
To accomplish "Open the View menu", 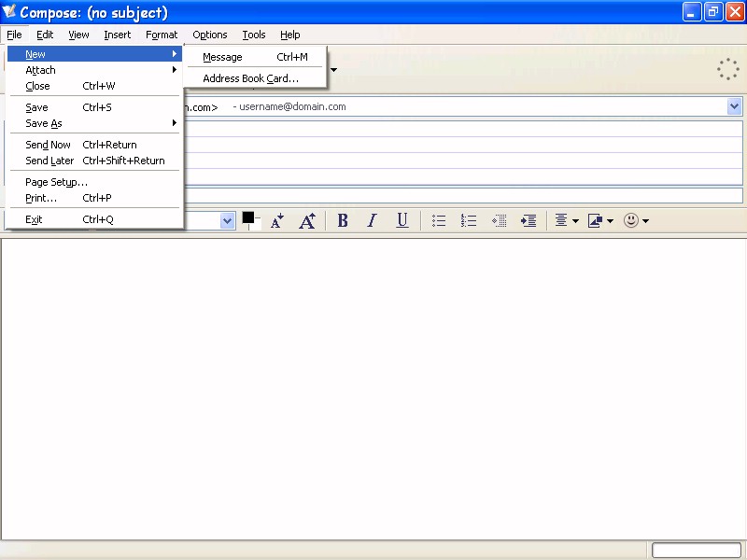I will [x=78, y=35].
